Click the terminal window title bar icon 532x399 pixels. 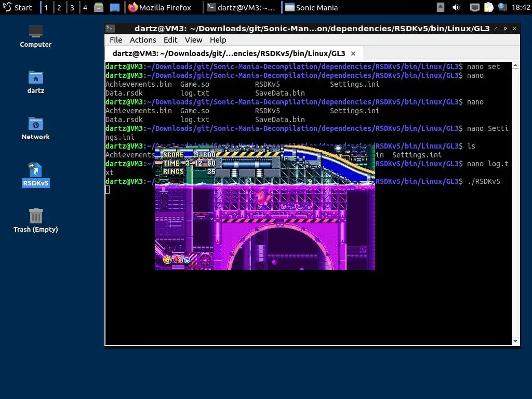point(110,29)
